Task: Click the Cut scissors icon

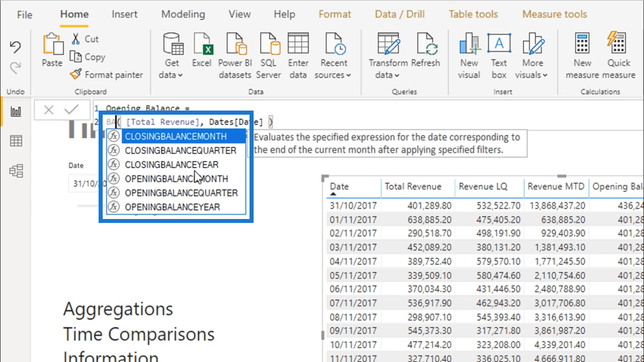Action: coord(76,39)
